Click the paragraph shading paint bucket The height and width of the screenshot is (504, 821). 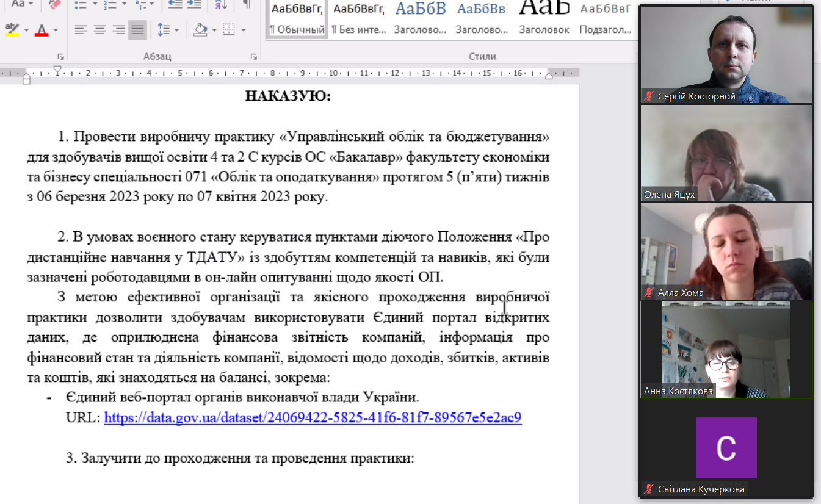(x=200, y=29)
